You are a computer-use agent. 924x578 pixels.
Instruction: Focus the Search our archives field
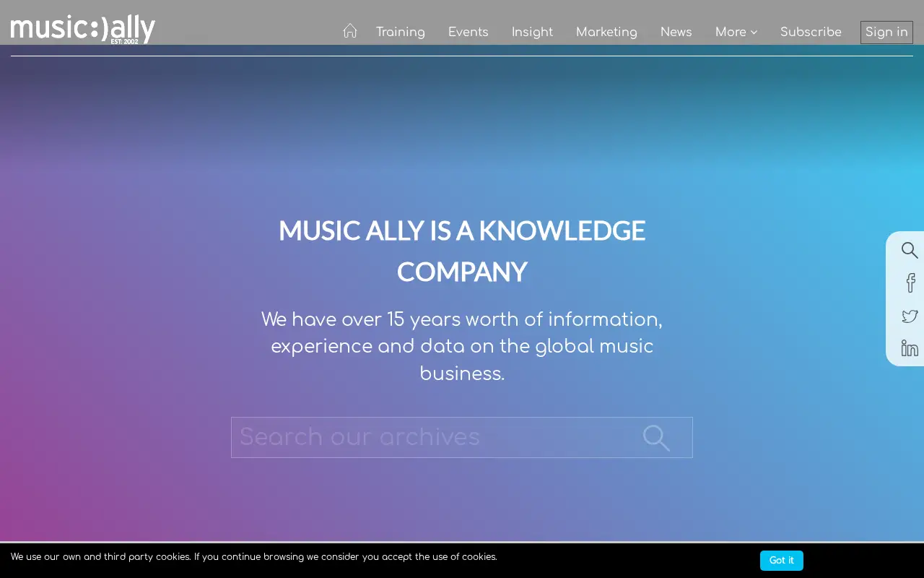[462, 437]
